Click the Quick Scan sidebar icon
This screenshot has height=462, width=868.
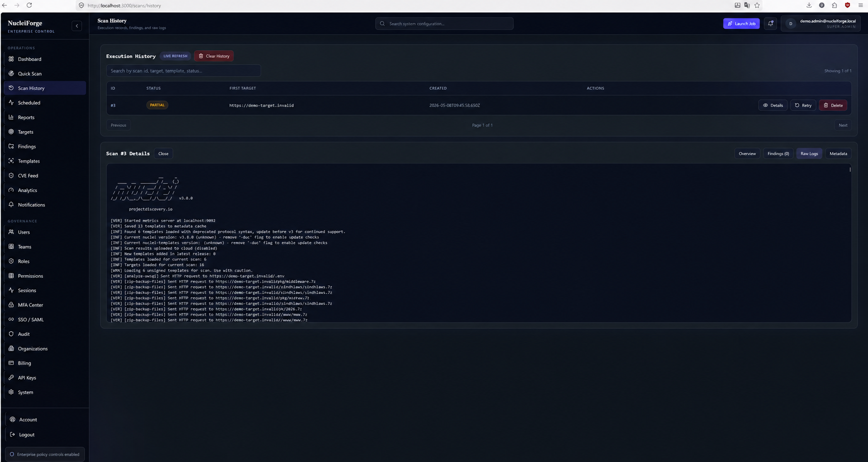(11, 73)
